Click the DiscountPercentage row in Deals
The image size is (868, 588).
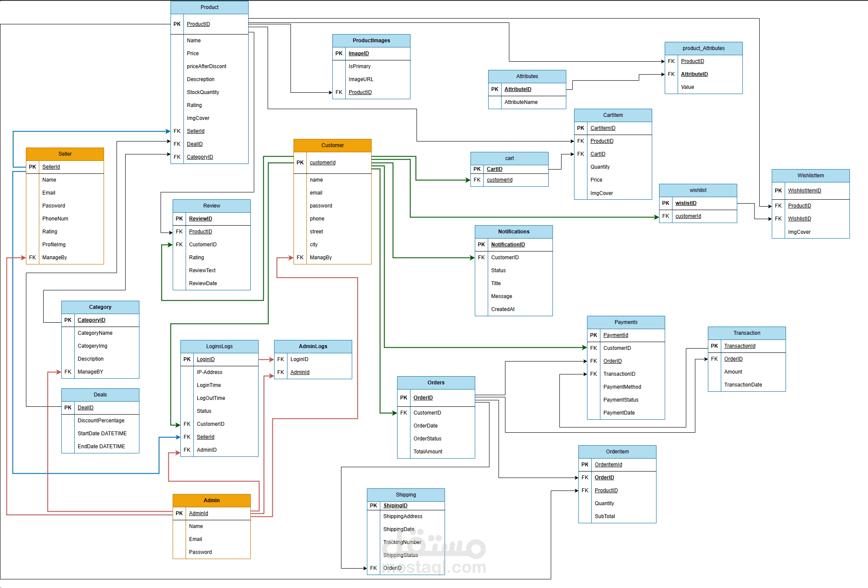pos(101,421)
